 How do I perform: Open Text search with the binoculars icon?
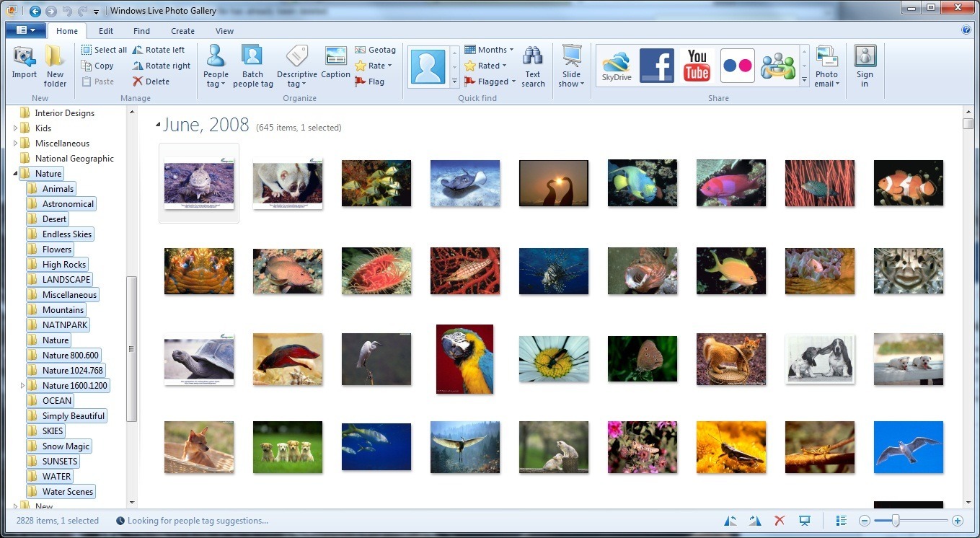click(533, 66)
